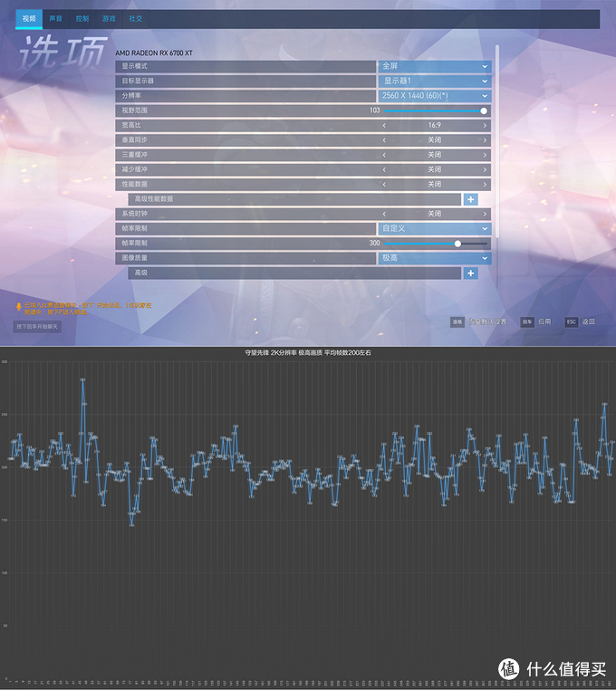Adjust the 帧率限制 slider handle at 300
Viewport: 616px width, 690px height.
click(x=457, y=244)
